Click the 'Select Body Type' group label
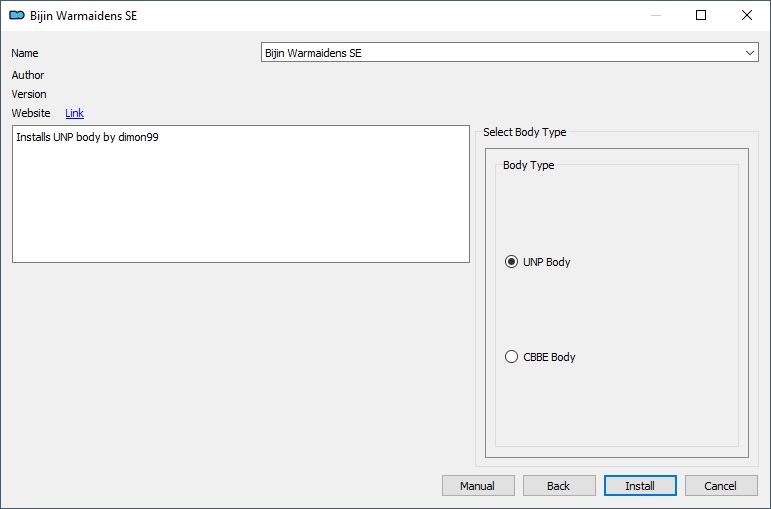The height and width of the screenshot is (509, 771). tap(525, 132)
